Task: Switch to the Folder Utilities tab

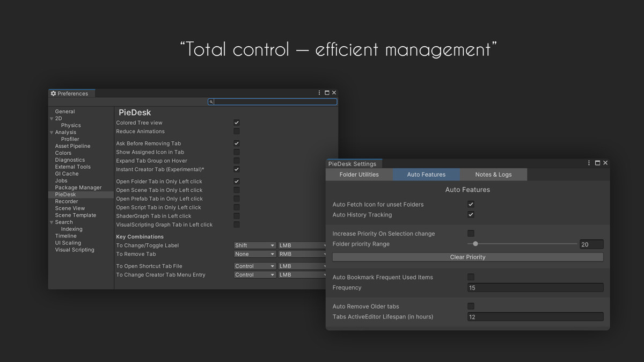Action: click(359, 175)
